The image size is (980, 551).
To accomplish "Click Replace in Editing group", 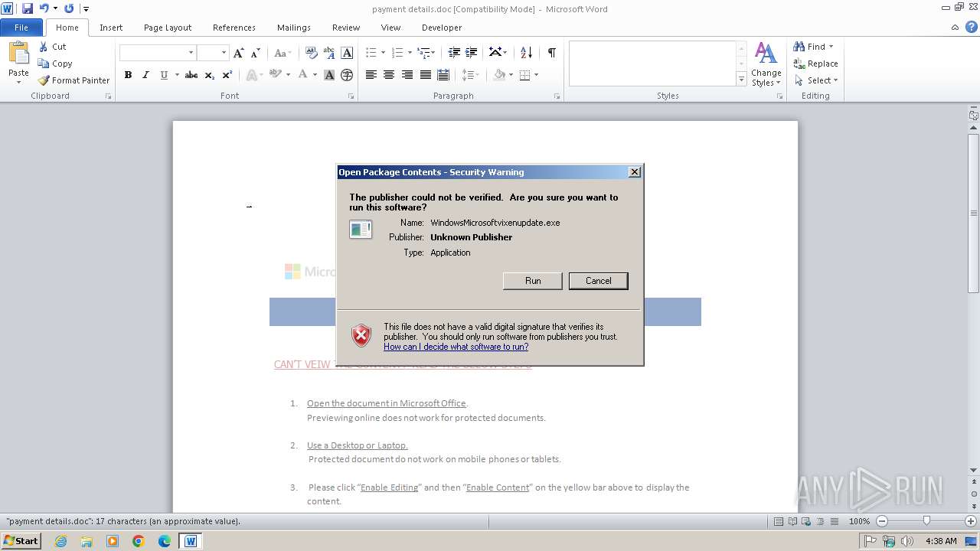I will point(815,64).
